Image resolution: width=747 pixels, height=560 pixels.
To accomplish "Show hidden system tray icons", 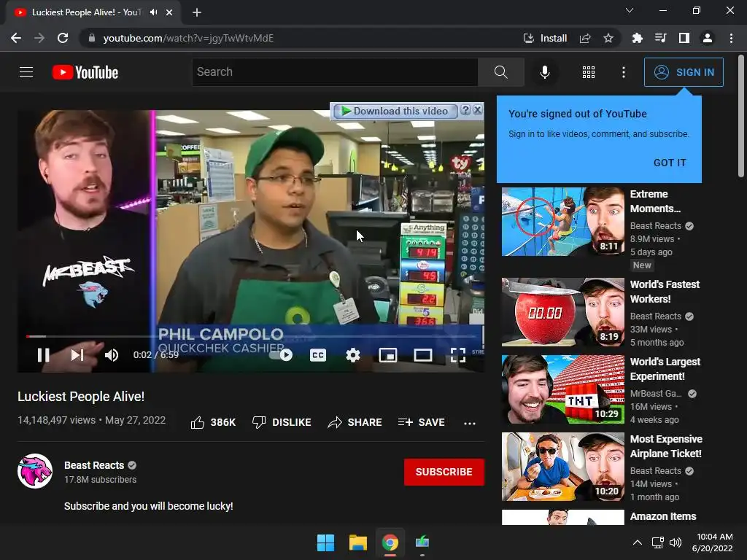I will (637, 542).
